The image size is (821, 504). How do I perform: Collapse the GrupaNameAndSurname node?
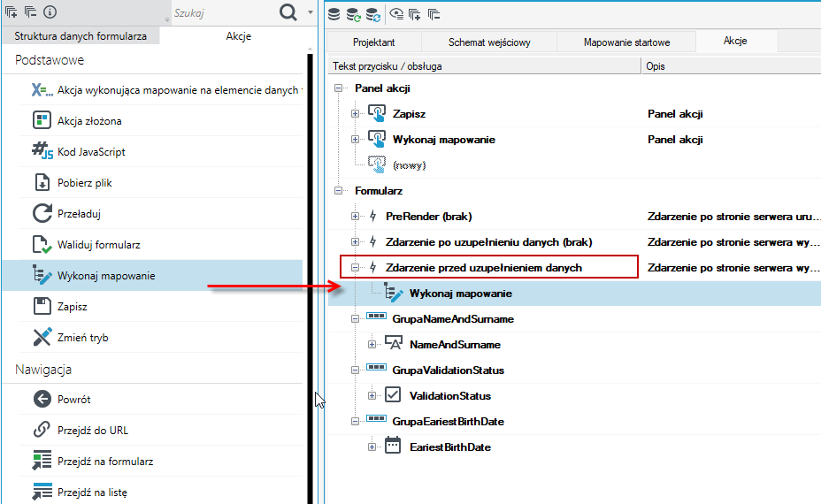tap(355, 318)
